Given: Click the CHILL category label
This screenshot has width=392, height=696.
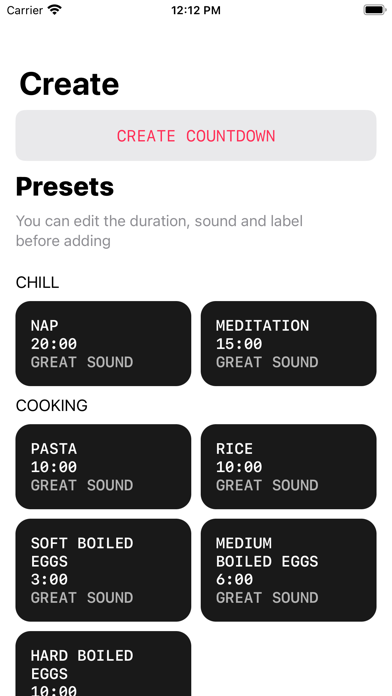Looking at the screenshot, I should [37, 282].
